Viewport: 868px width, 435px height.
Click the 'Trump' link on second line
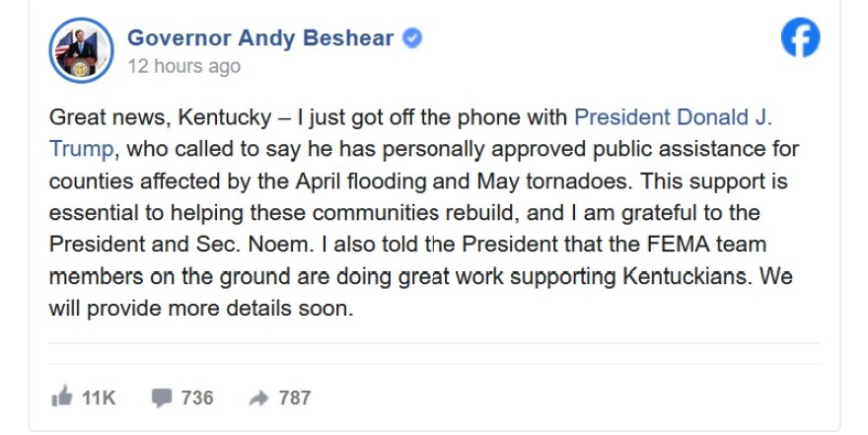(x=81, y=149)
